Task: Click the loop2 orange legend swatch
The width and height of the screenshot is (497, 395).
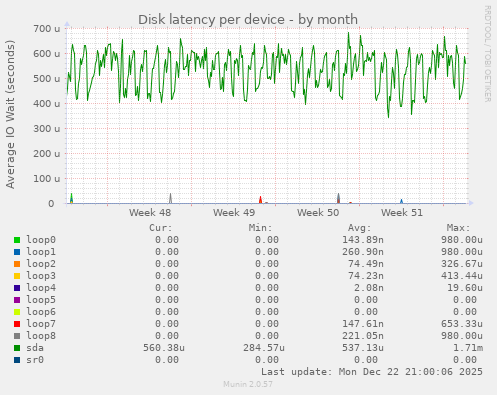Action: pyautogui.click(x=17, y=264)
